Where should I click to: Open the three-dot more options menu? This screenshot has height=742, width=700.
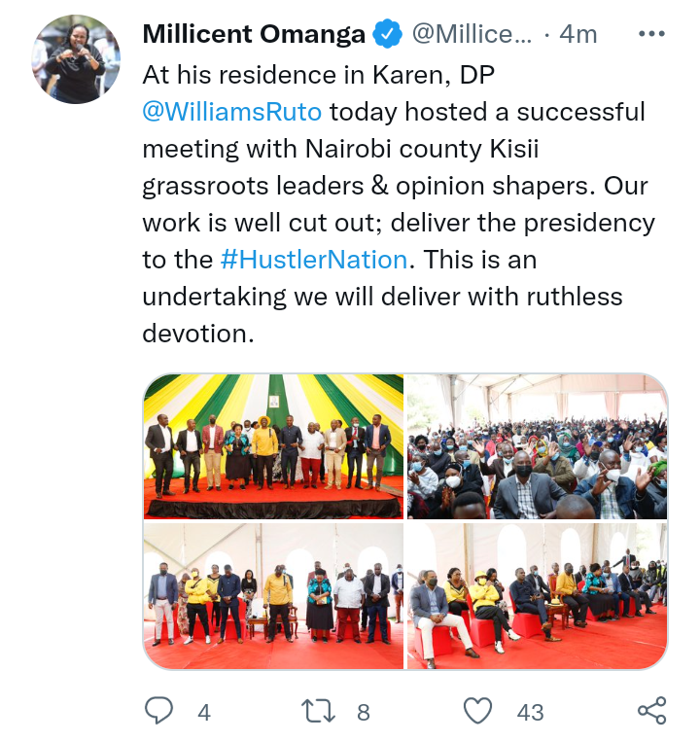651,34
